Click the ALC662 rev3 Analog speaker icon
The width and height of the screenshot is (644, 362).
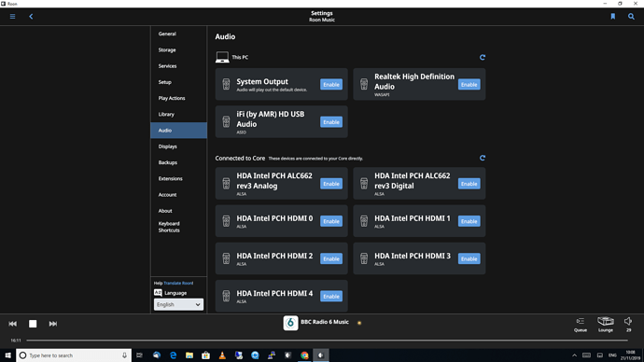(x=226, y=184)
